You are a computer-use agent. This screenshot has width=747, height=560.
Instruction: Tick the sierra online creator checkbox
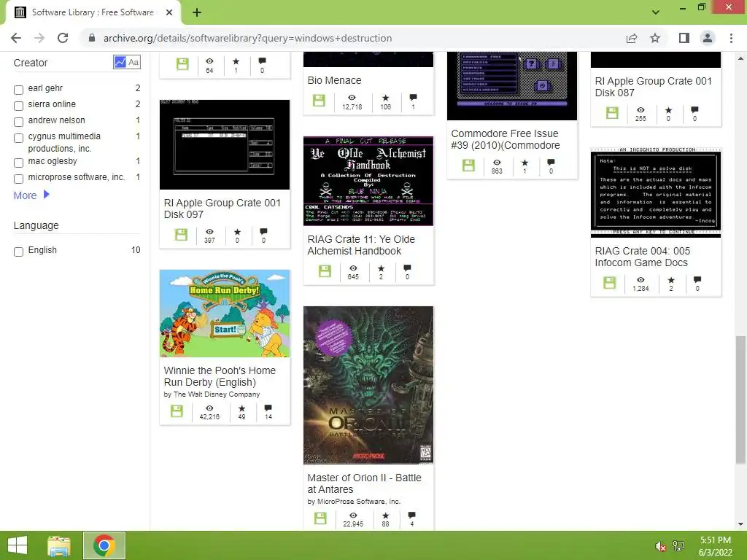point(18,106)
